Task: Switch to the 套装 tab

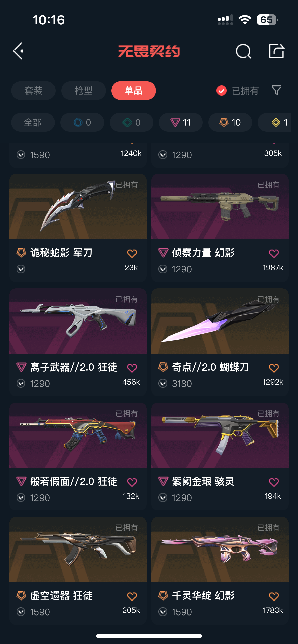Action: [33, 91]
